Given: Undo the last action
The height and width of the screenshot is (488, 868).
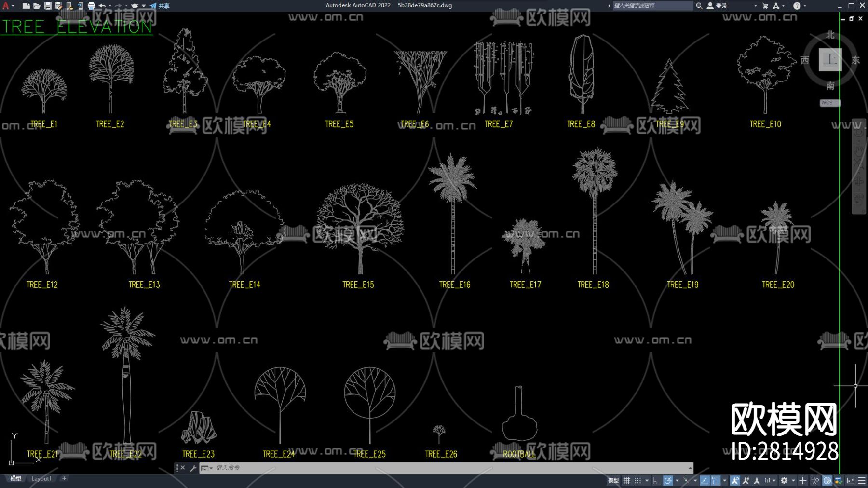Looking at the screenshot, I should [102, 6].
